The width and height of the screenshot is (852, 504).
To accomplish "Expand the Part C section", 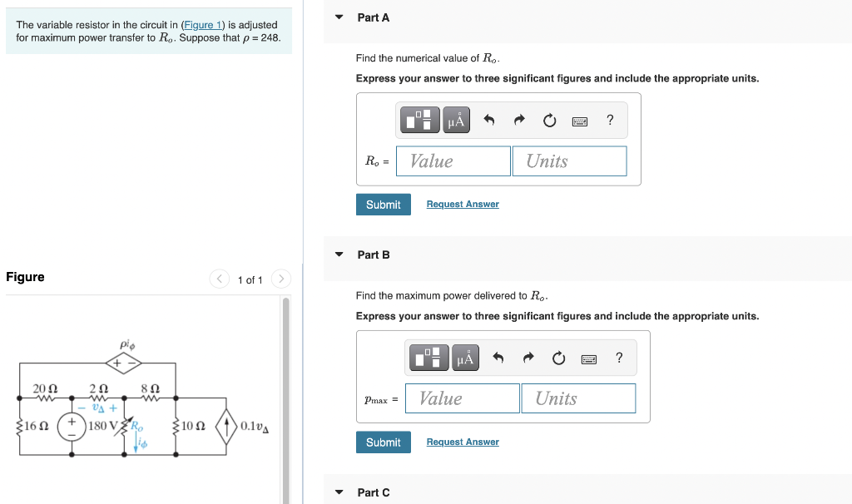I will 339,492.
